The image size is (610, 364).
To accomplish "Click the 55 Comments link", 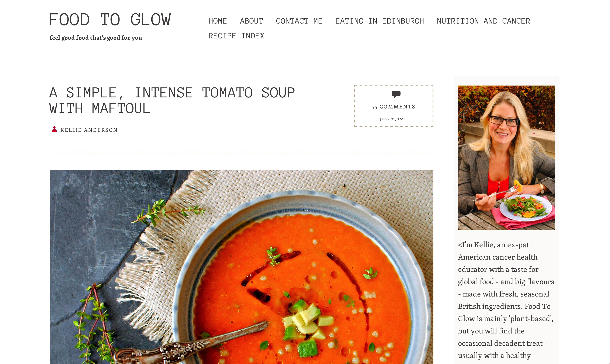I will 393,107.
